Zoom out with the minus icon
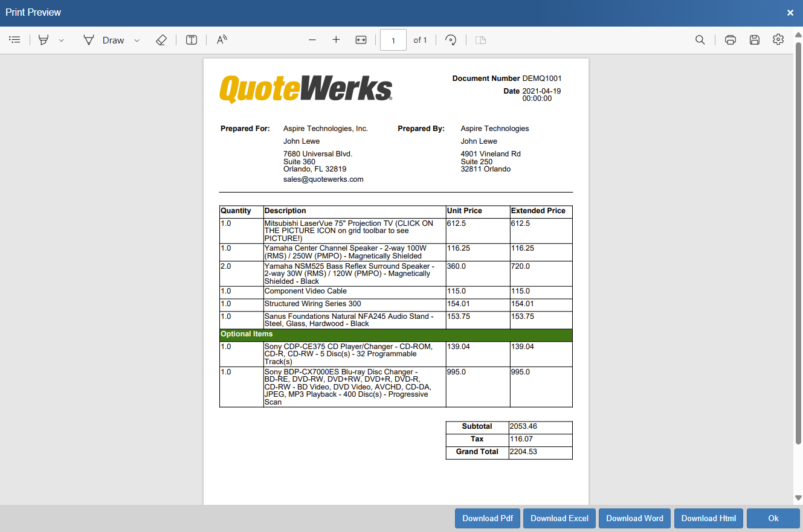 click(312, 40)
